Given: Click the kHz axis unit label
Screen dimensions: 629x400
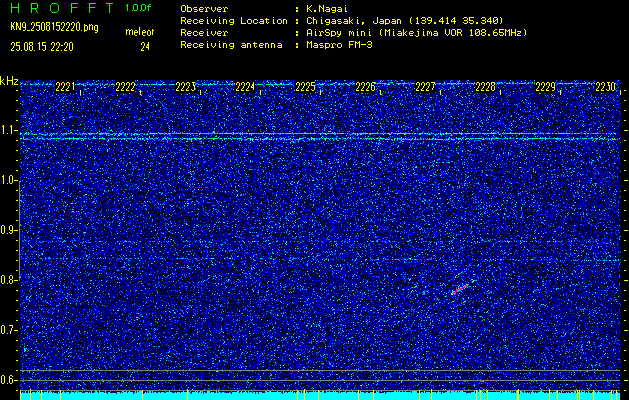Looking at the screenshot, I should tap(9, 81).
